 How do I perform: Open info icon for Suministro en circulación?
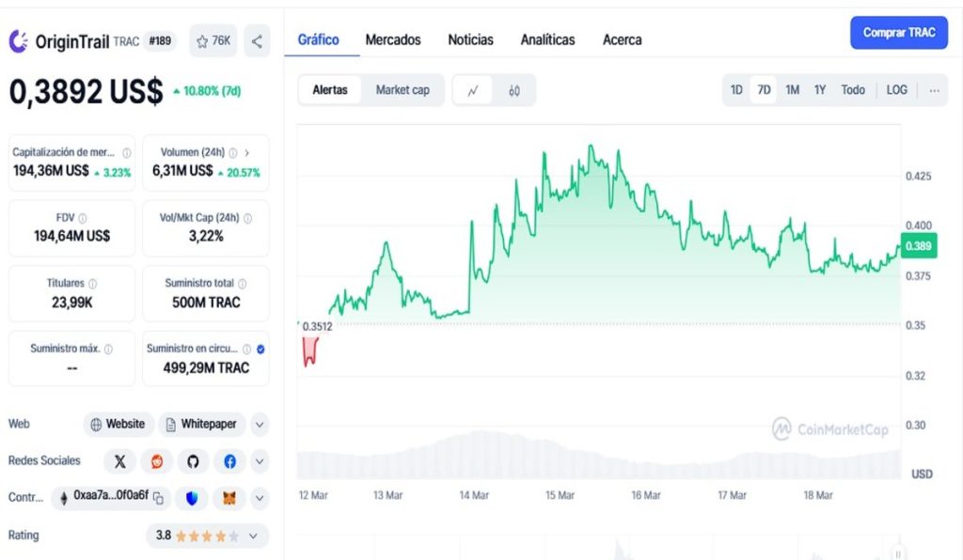pos(247,349)
